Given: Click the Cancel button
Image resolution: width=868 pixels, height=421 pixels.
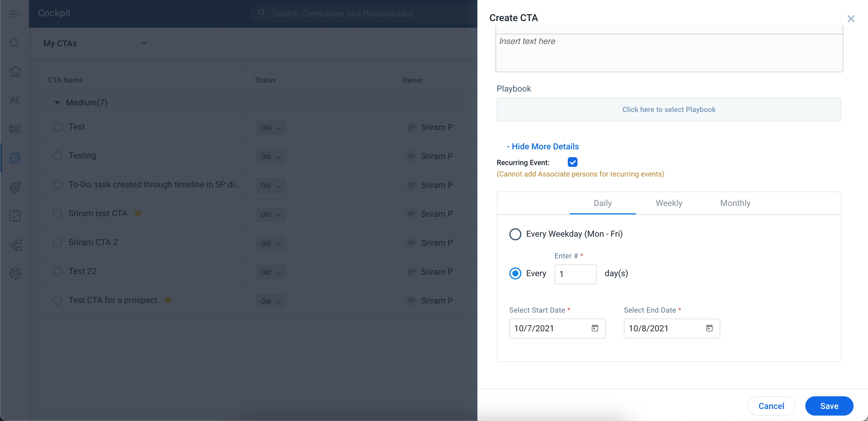Looking at the screenshot, I should coord(771,406).
